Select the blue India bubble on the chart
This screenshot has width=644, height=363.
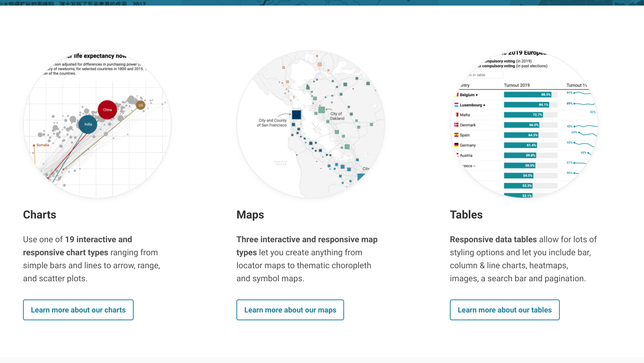click(88, 124)
